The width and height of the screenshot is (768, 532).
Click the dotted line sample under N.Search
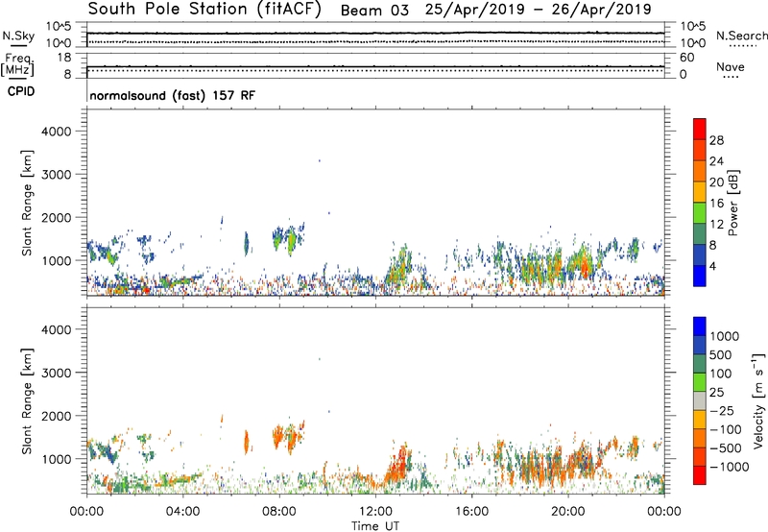pyautogui.click(x=743, y=46)
